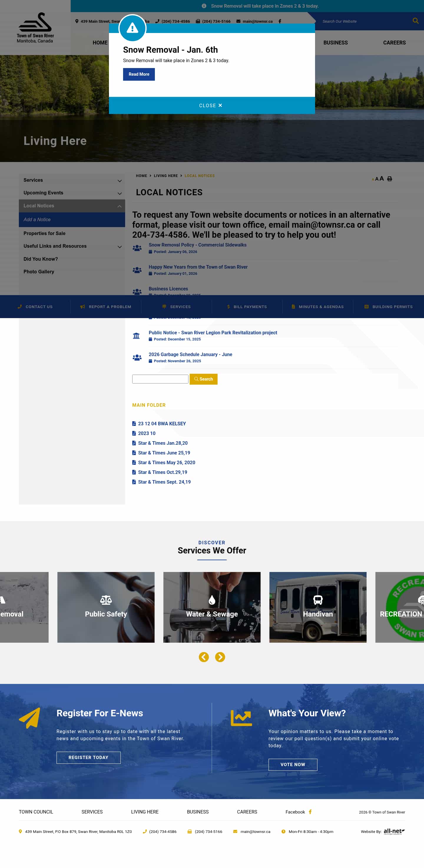424x868 pixels.
Task: Click the map pin icon in footer address
Action: point(20,831)
